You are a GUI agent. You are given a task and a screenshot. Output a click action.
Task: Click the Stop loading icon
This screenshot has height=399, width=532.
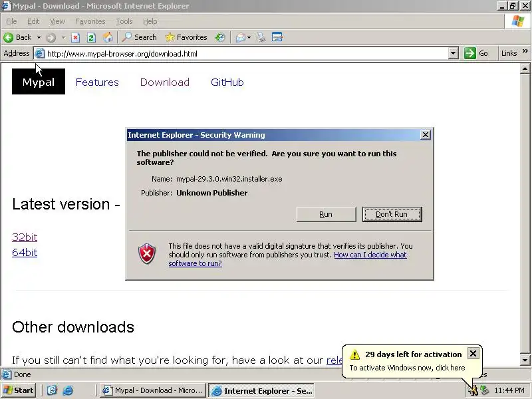click(75, 37)
